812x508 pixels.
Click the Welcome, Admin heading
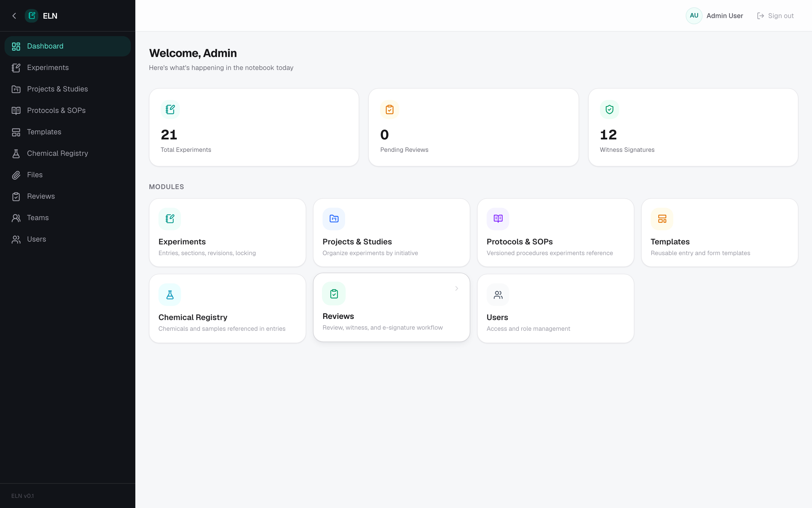(x=193, y=53)
